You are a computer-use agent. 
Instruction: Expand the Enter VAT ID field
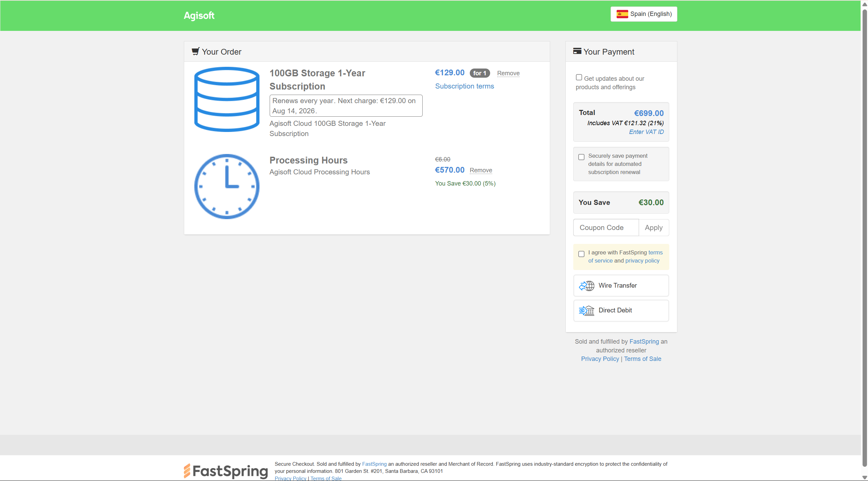coord(646,132)
